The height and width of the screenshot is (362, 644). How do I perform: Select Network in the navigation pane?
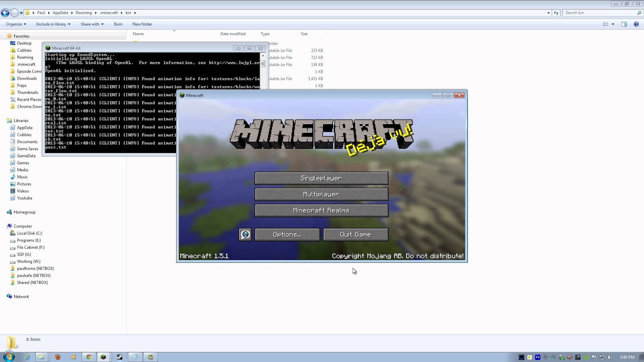coord(21,297)
